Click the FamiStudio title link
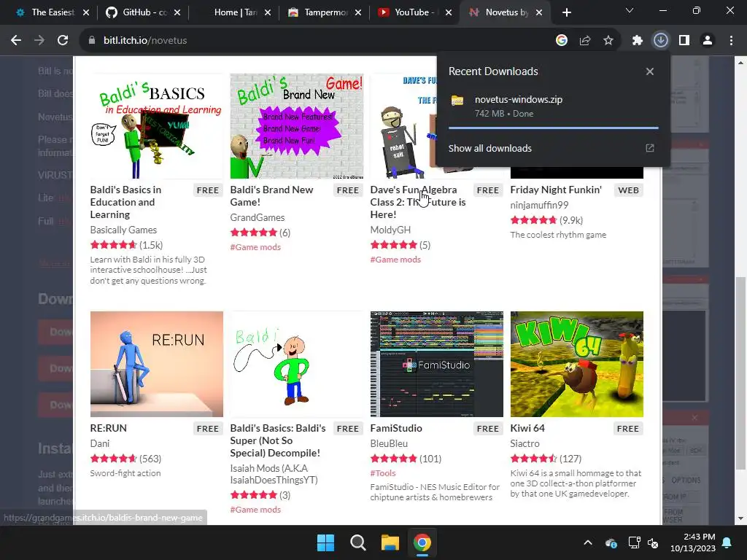The width and height of the screenshot is (747, 560). [396, 428]
